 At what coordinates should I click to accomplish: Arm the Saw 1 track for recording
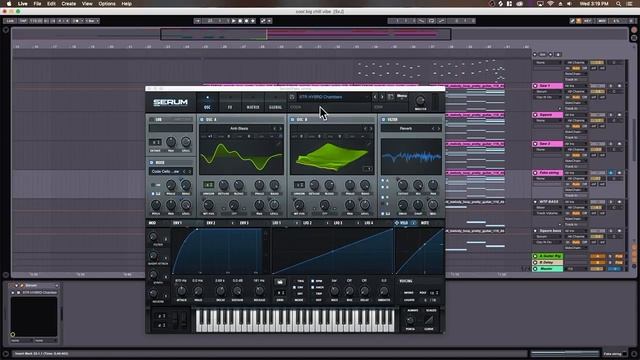click(x=620, y=86)
